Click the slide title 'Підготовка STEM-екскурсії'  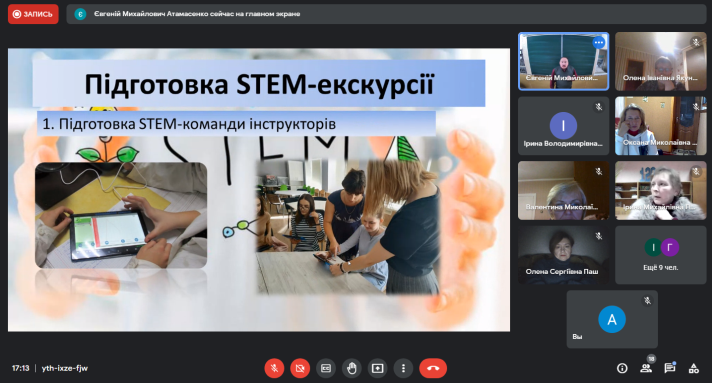point(259,85)
